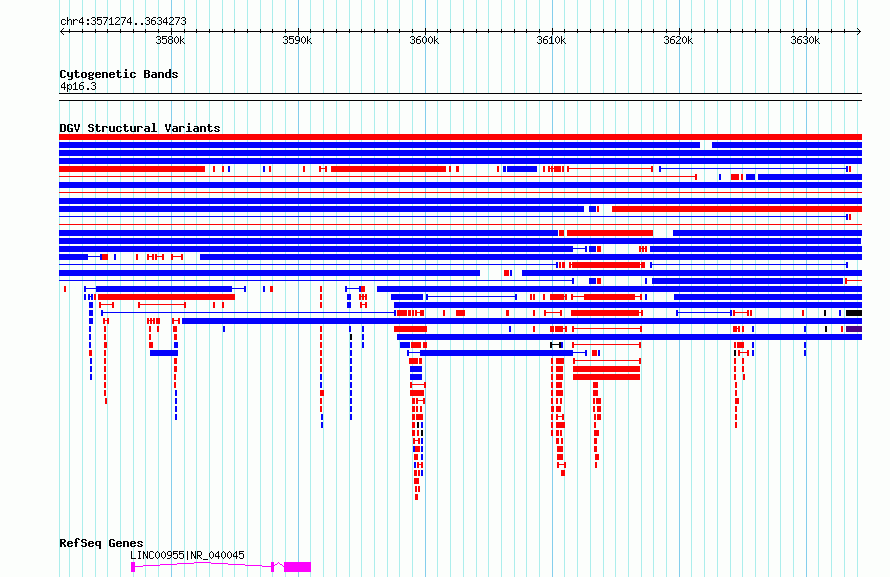Click the first small magenta exon of LINC00955
This screenshot has width=890, height=577.
pos(133,567)
